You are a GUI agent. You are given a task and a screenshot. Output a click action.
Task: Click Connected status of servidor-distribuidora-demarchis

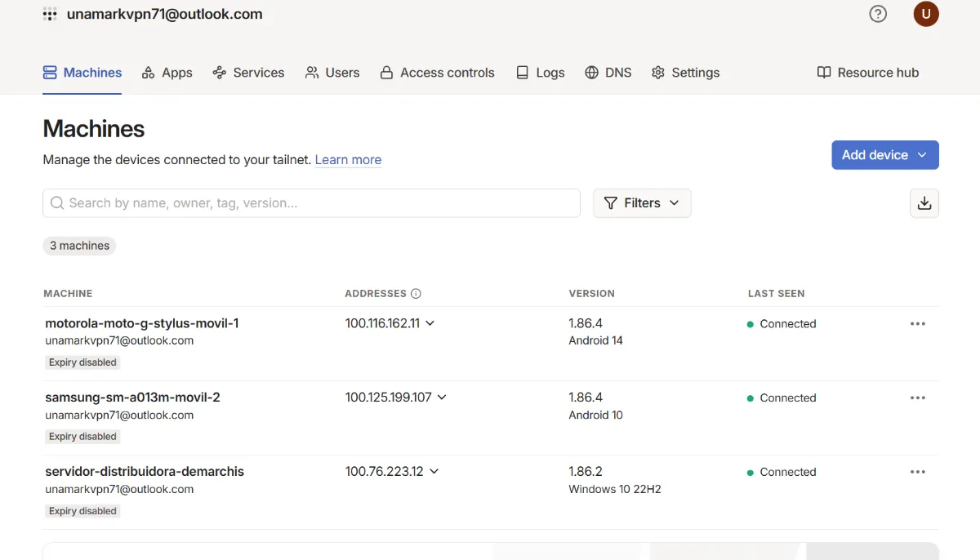pyautogui.click(x=782, y=472)
